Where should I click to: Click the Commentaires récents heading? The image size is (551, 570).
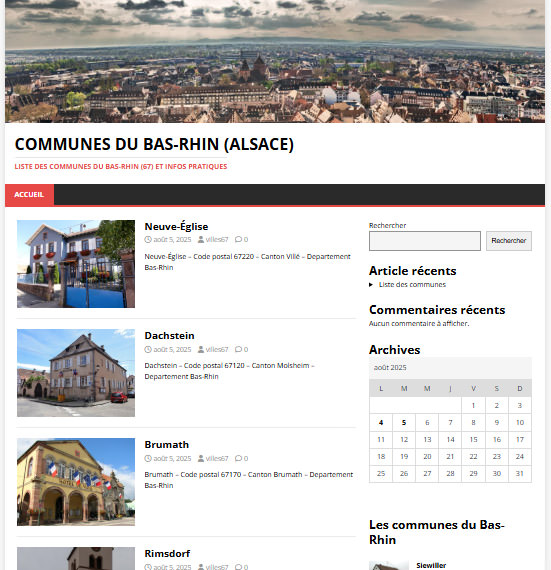point(437,310)
